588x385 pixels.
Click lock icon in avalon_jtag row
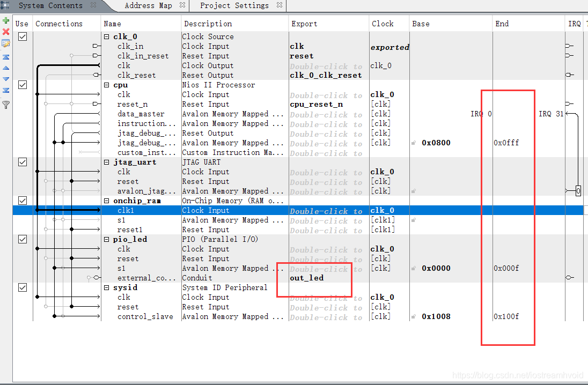click(x=414, y=191)
